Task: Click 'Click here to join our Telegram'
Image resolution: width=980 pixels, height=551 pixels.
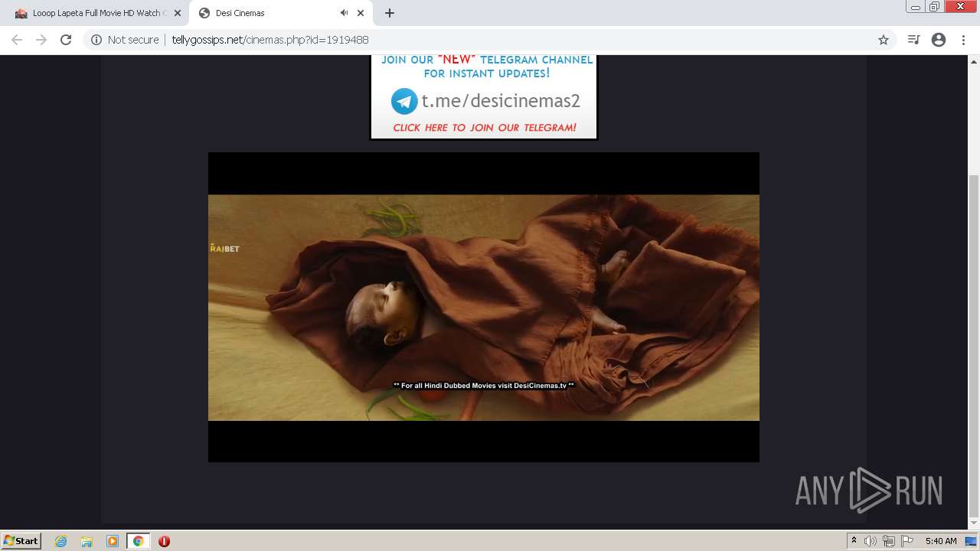Action: [485, 128]
